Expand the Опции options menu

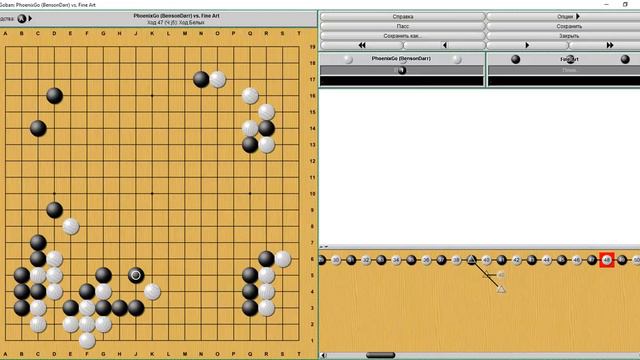click(569, 17)
